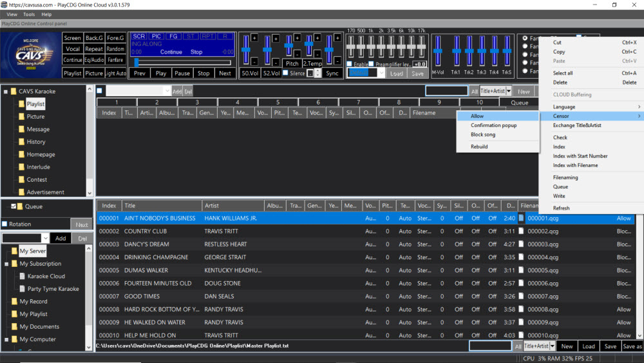The image size is (644, 363).
Task: Toggle the SCR indicator button
Action: coord(139,37)
